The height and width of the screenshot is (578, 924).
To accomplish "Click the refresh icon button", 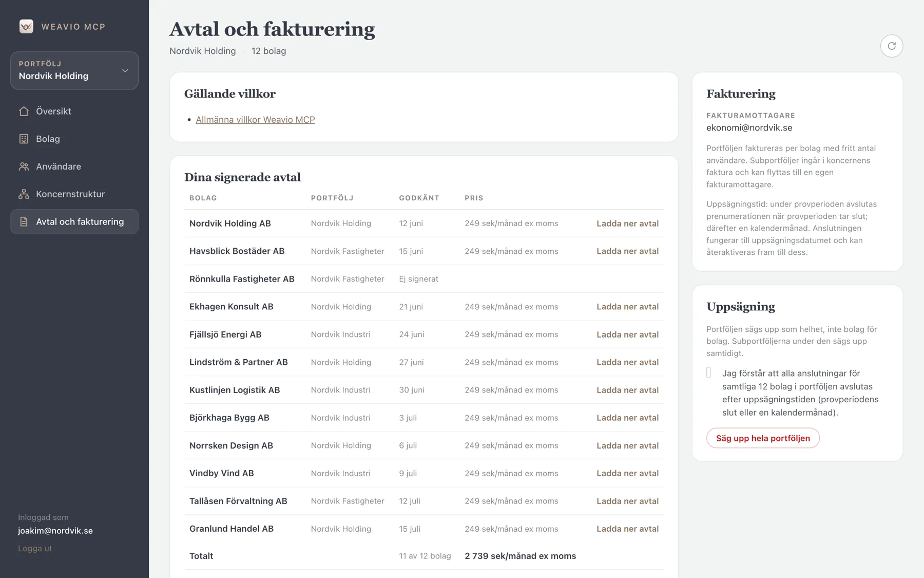I will click(892, 46).
